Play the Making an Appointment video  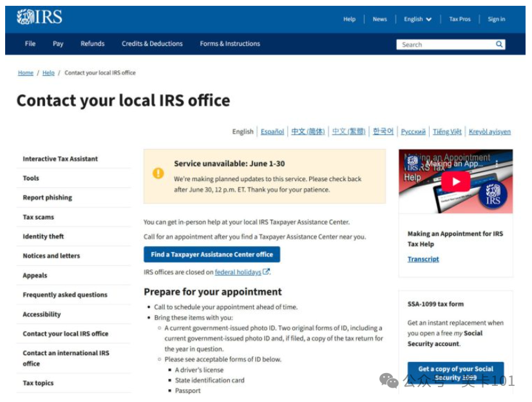pos(455,182)
